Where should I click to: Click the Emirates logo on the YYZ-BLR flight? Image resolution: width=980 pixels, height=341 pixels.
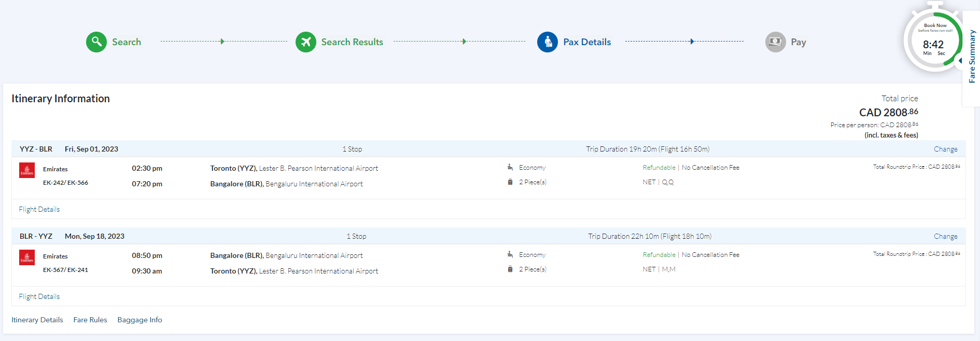point(27,170)
